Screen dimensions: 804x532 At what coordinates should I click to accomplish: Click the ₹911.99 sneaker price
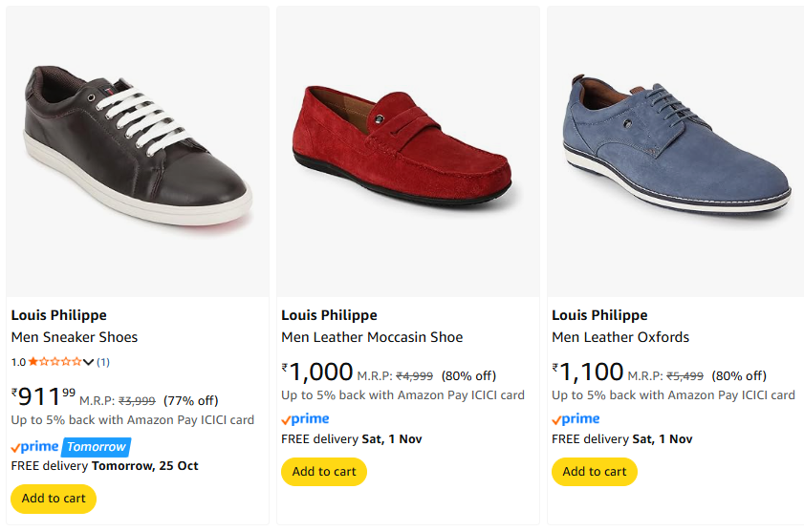(43, 397)
